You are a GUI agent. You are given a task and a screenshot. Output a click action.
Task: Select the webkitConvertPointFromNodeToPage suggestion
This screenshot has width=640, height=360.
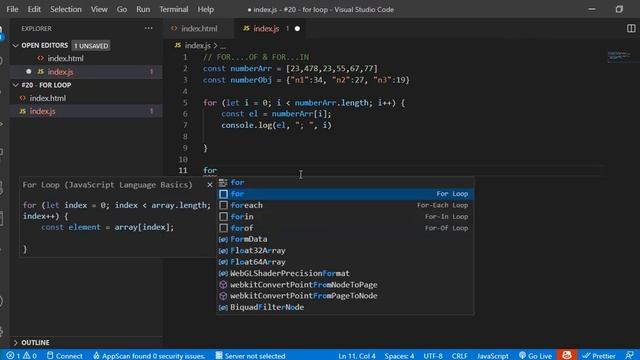tap(345, 285)
